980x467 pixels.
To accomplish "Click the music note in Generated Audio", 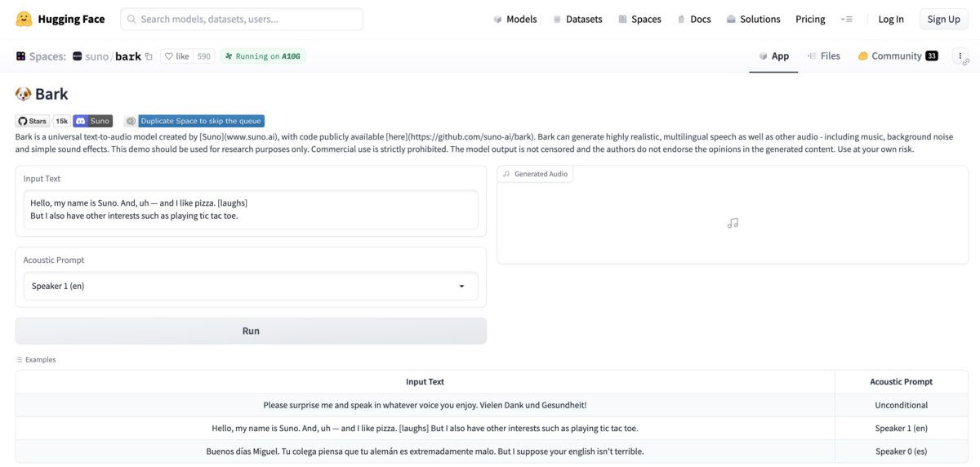I will tap(733, 223).
